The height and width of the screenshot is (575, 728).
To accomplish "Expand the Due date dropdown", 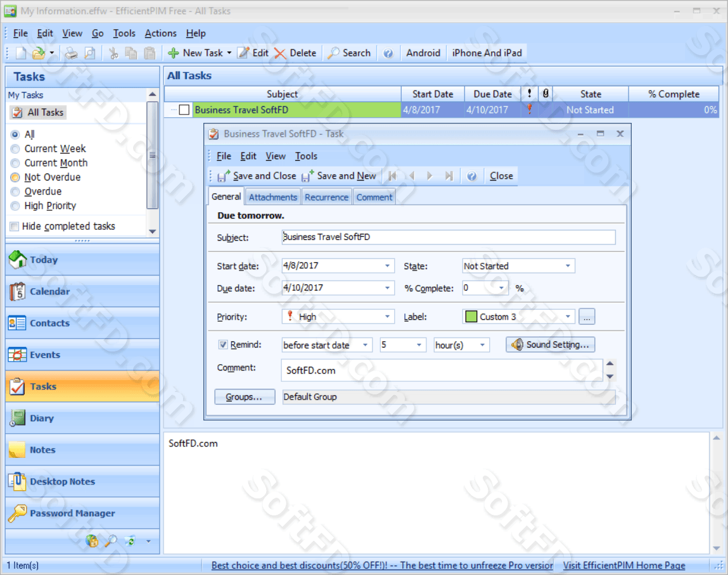I will 387,288.
